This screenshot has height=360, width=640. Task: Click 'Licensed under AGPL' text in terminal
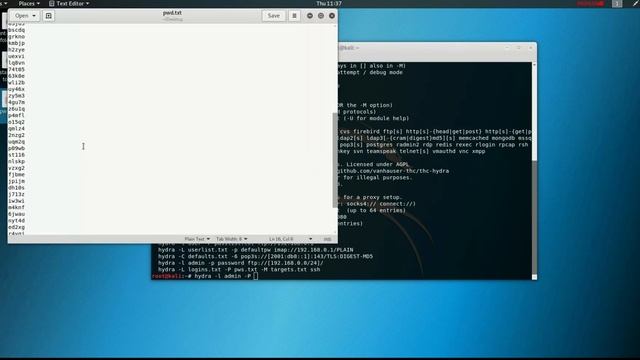point(378,164)
